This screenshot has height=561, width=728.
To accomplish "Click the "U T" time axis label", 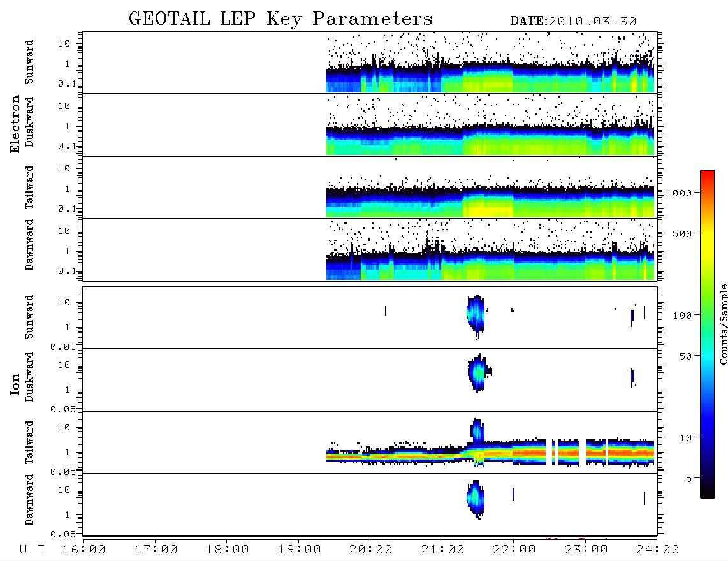I will point(32,550).
